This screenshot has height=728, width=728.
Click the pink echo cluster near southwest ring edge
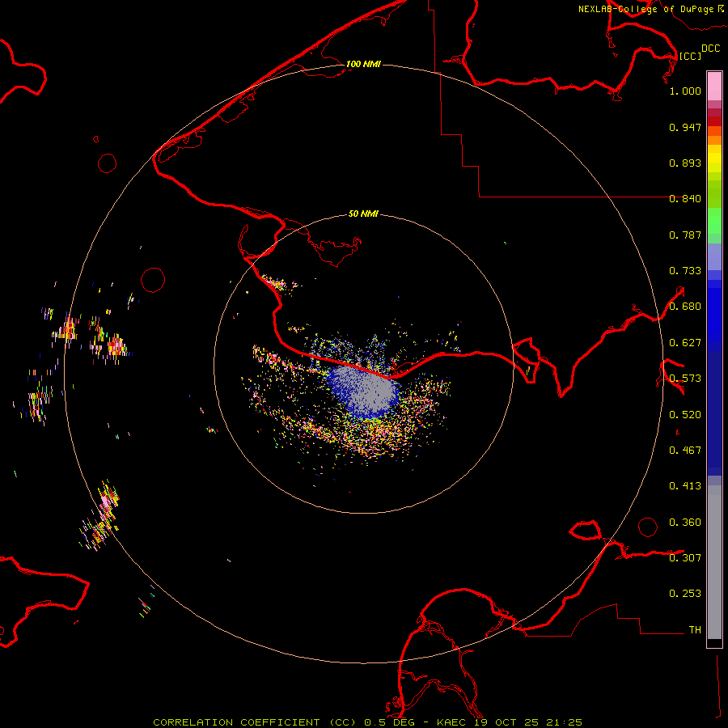(106, 502)
